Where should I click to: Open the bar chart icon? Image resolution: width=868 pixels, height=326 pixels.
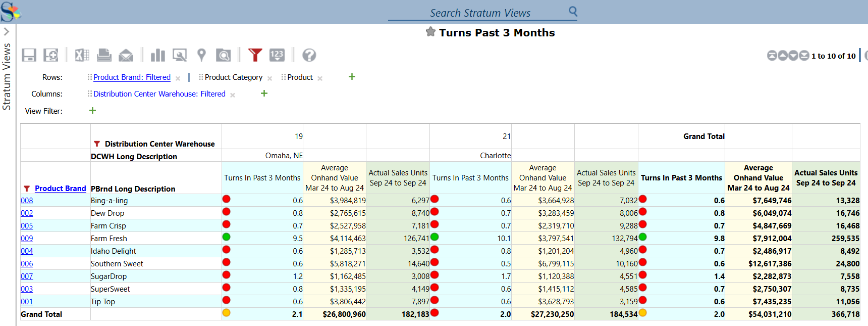tap(158, 55)
